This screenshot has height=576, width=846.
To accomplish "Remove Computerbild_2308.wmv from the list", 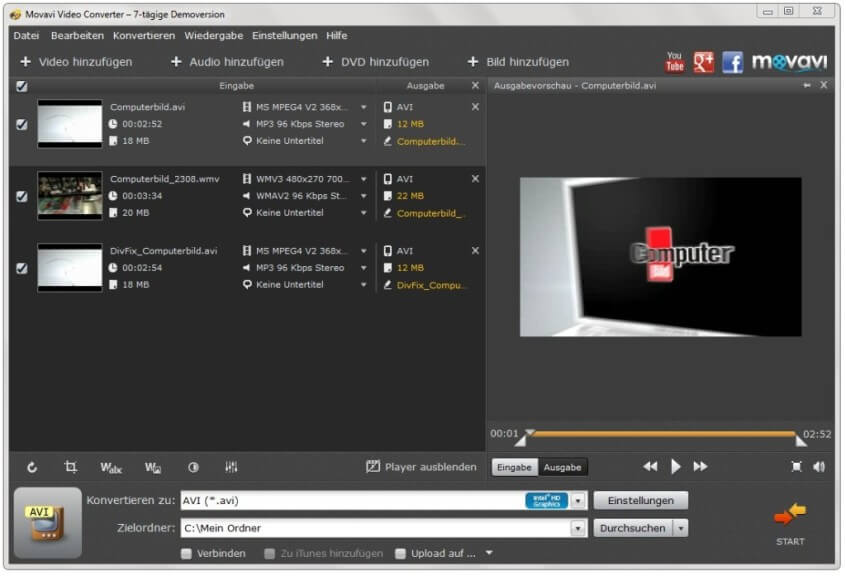I will [475, 179].
